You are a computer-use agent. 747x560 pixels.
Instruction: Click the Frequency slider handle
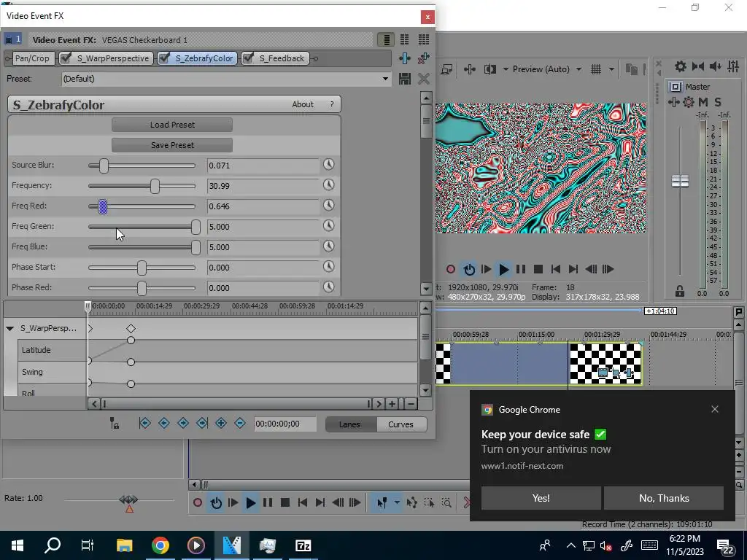coord(155,186)
